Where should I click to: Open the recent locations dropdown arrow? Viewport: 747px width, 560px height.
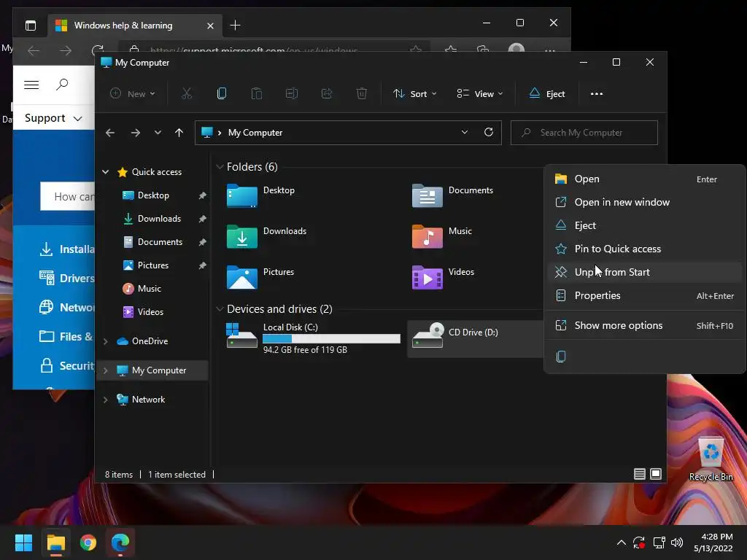(x=158, y=133)
